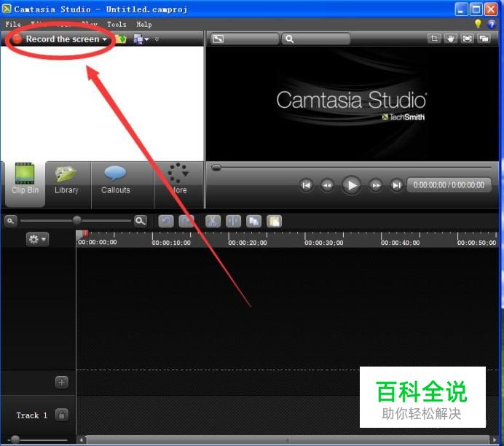The width and height of the screenshot is (504, 446).
Task: Click the 00:00:10;00 mark on timeline ruler
Action: pyautogui.click(x=171, y=243)
